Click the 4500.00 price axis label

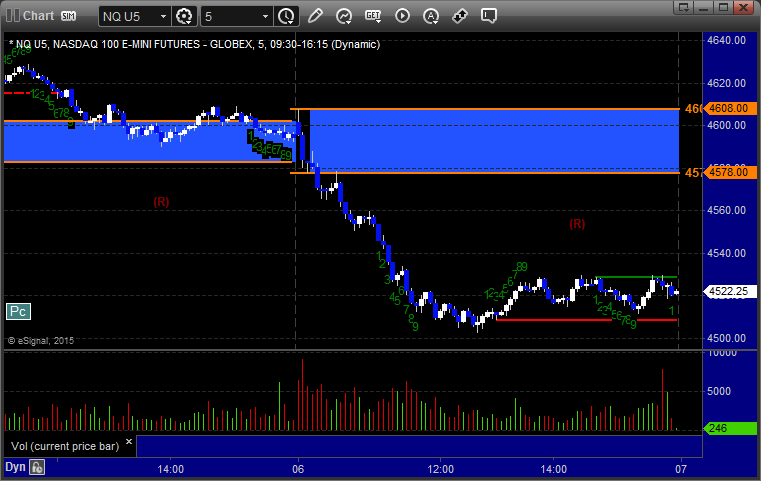(727, 338)
